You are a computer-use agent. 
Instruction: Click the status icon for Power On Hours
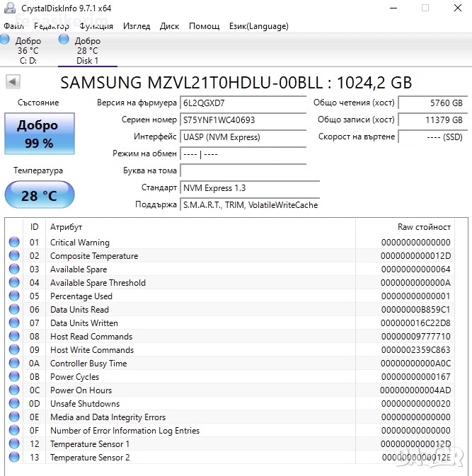[14, 390]
